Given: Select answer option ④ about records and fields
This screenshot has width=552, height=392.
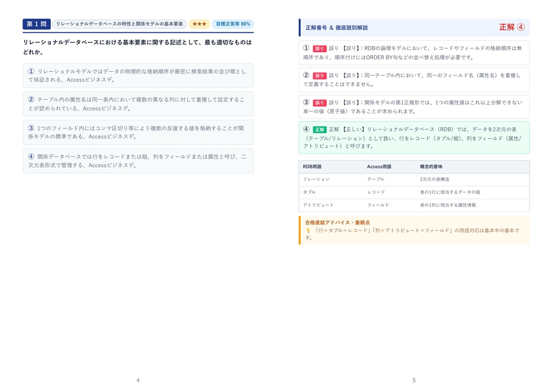Looking at the screenshot, I should [x=138, y=161].
